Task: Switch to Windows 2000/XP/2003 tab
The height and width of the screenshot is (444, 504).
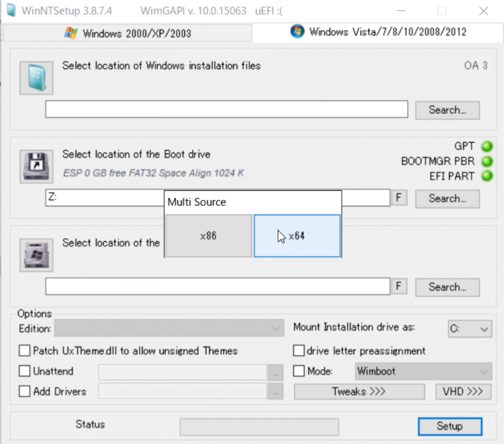Action: pyautogui.click(x=128, y=33)
